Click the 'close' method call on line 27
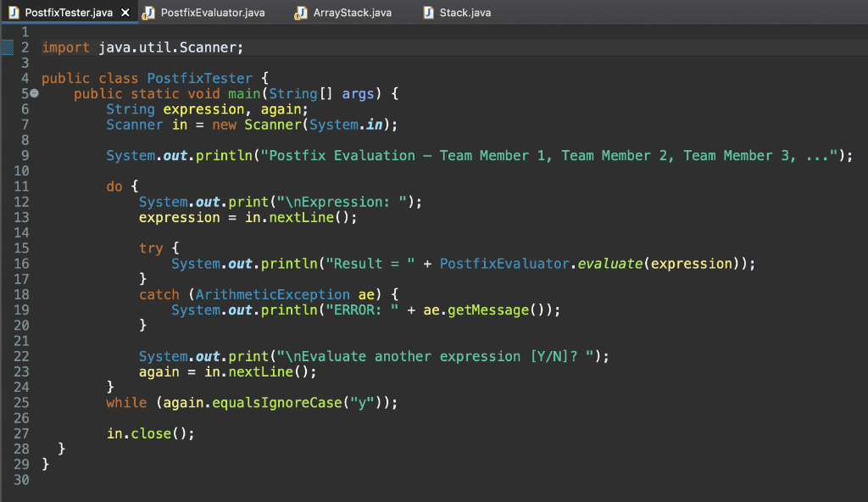 click(151, 434)
